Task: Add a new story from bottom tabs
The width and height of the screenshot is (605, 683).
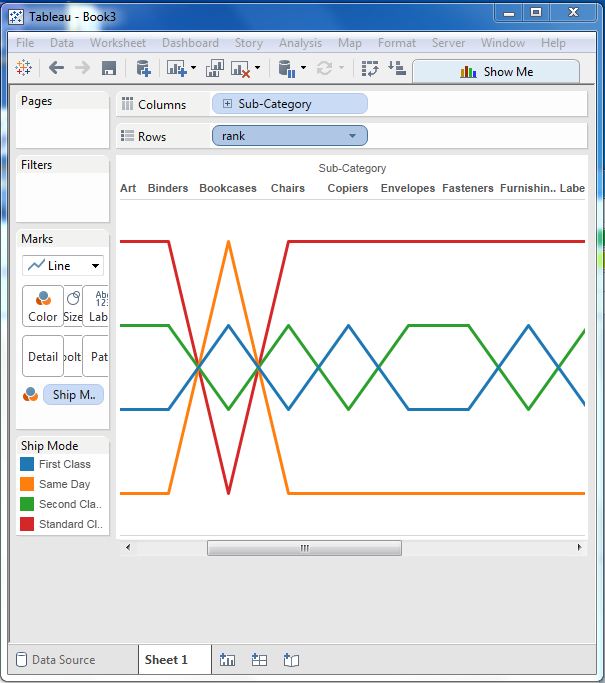Action: point(291,660)
